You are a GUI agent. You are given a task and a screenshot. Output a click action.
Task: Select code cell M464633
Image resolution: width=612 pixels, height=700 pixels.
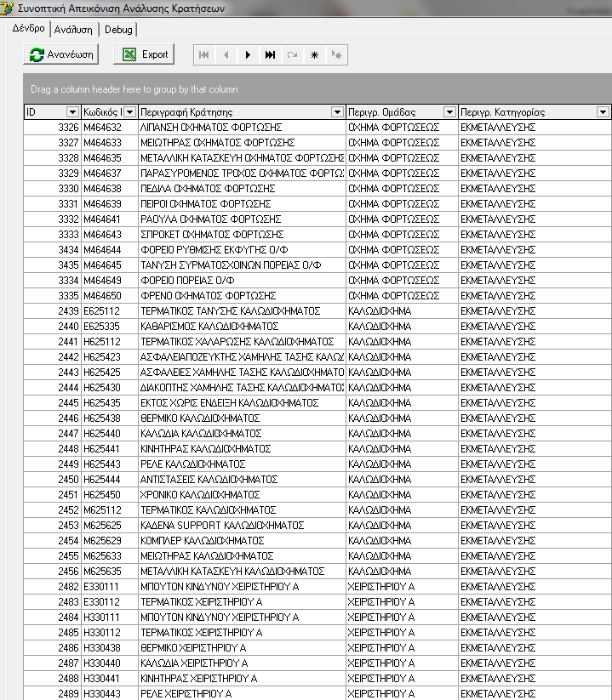[x=110, y=142]
